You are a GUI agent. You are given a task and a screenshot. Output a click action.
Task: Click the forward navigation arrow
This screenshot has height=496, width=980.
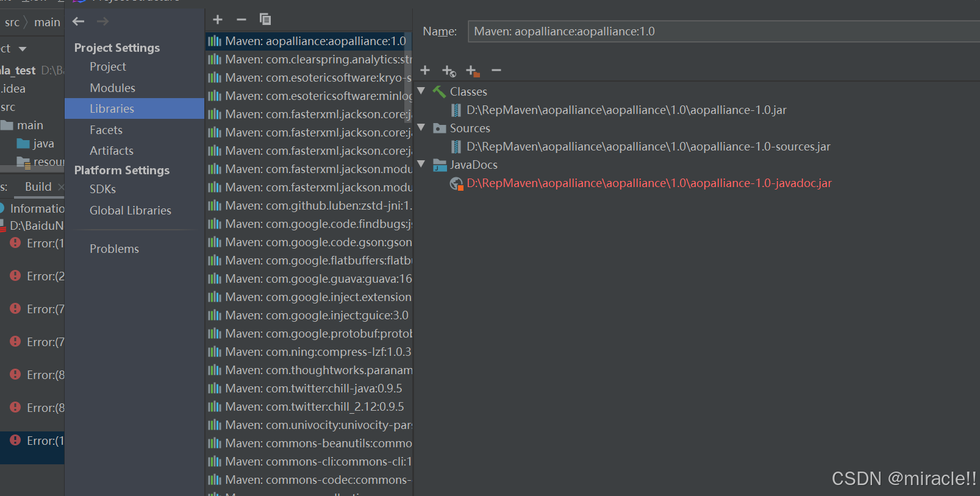102,21
